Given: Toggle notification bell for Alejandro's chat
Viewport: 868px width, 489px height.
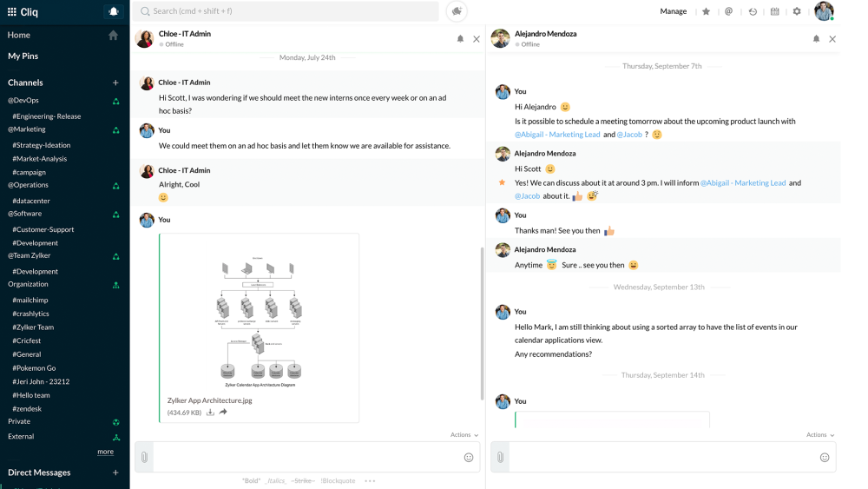Looking at the screenshot, I should (x=816, y=39).
